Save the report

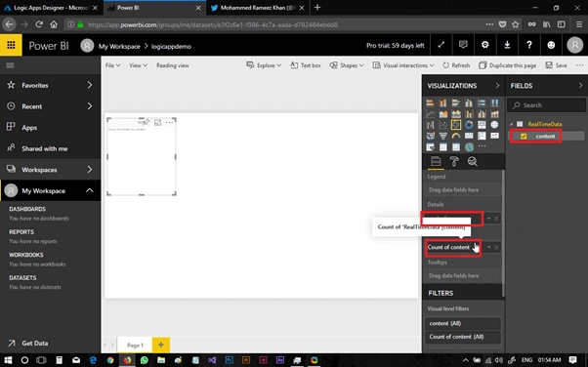(x=556, y=65)
